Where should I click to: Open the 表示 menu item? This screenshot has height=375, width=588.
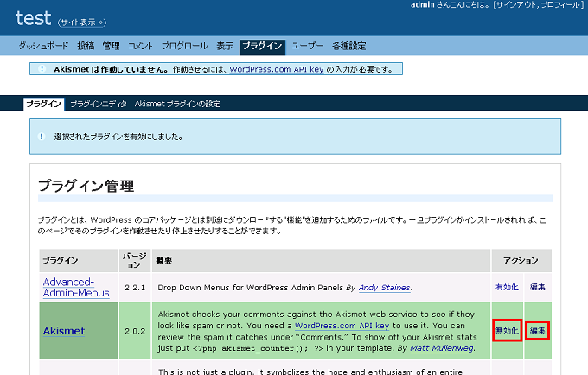click(225, 46)
